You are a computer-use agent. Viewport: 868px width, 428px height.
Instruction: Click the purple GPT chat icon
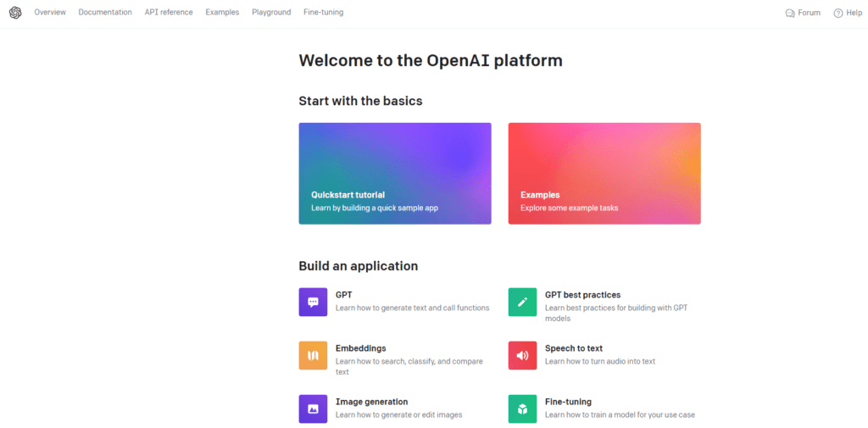click(313, 302)
